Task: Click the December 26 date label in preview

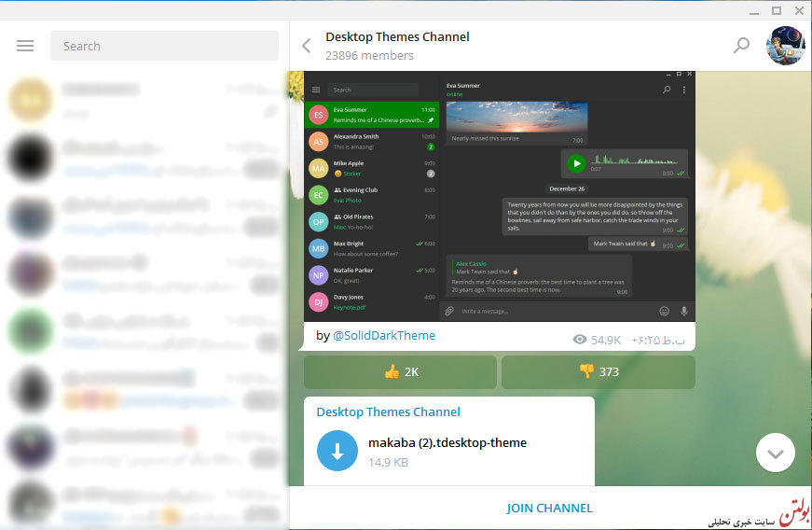Action: click(567, 188)
